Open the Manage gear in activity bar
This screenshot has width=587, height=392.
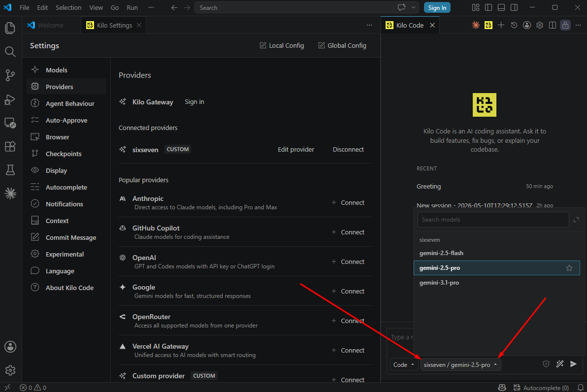pyautogui.click(x=10, y=370)
